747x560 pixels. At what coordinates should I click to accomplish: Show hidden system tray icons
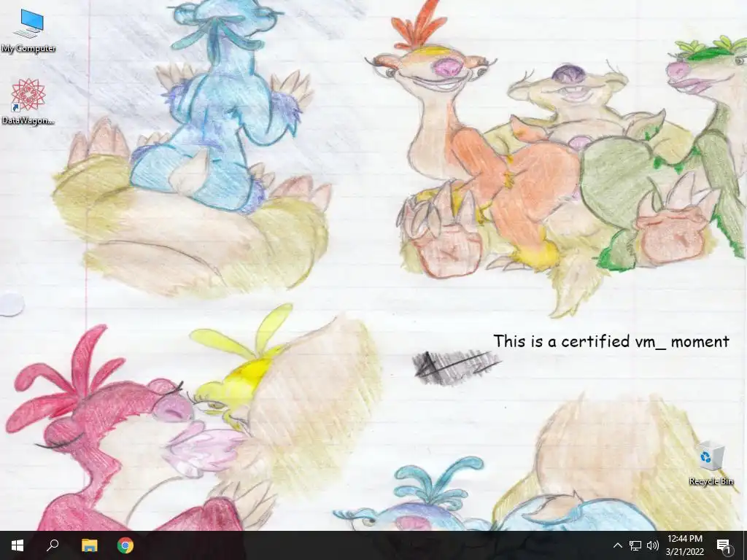click(617, 545)
